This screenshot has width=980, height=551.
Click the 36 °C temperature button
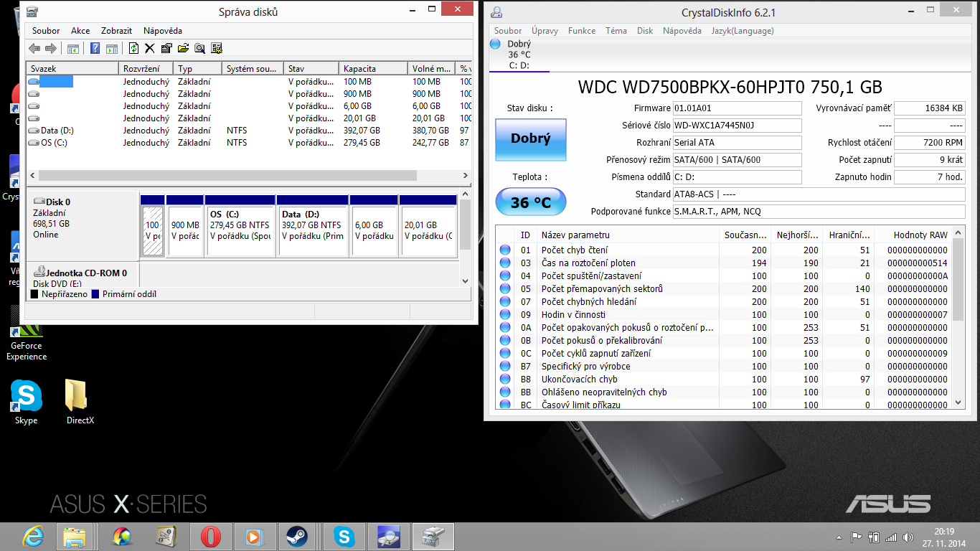pyautogui.click(x=530, y=203)
